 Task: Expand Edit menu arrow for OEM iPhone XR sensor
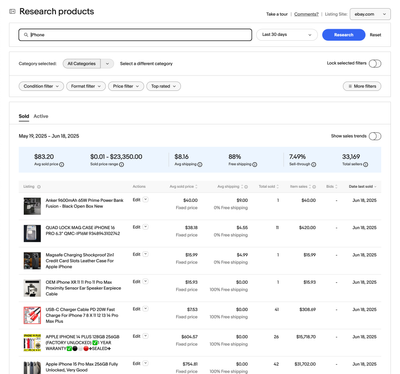click(x=145, y=282)
